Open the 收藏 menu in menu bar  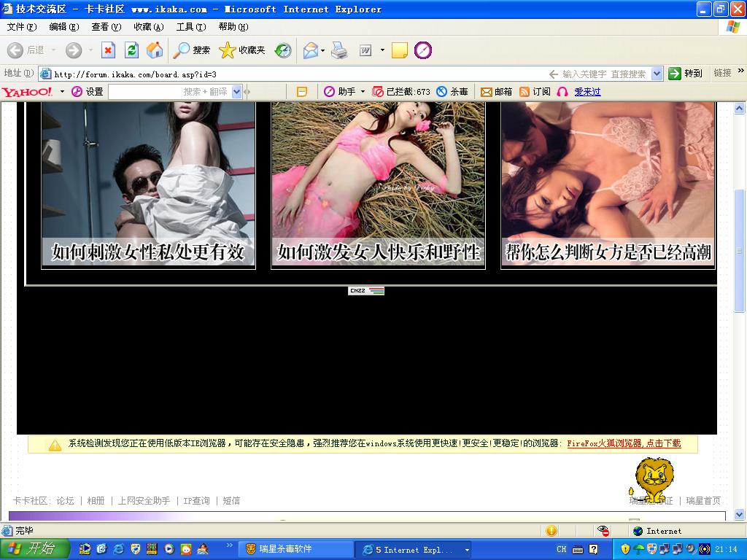point(148,27)
